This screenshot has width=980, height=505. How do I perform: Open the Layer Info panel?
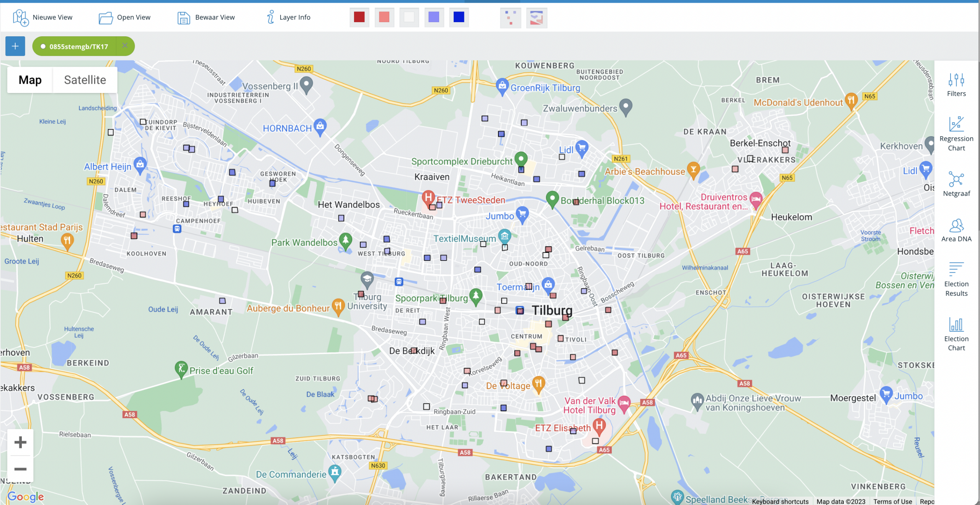pos(288,17)
